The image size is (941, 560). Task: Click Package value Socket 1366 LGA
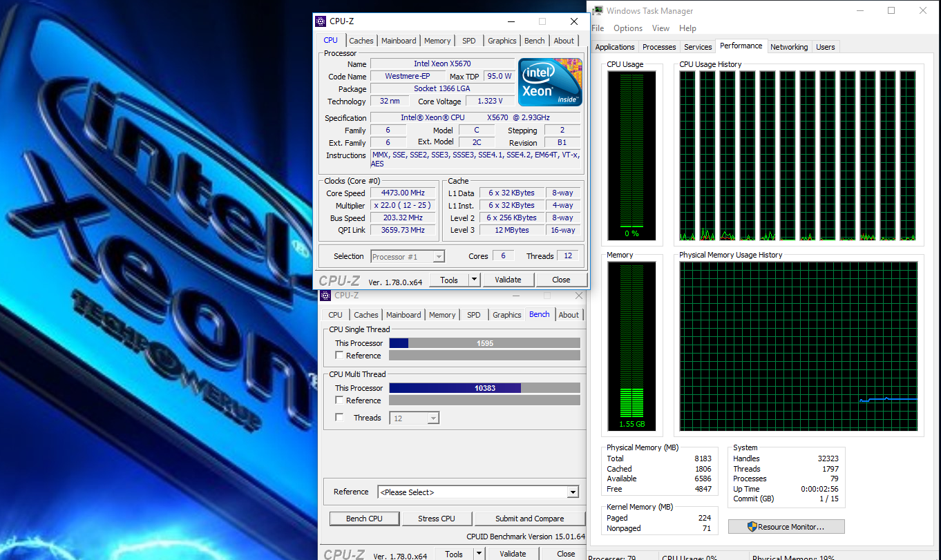(x=441, y=88)
